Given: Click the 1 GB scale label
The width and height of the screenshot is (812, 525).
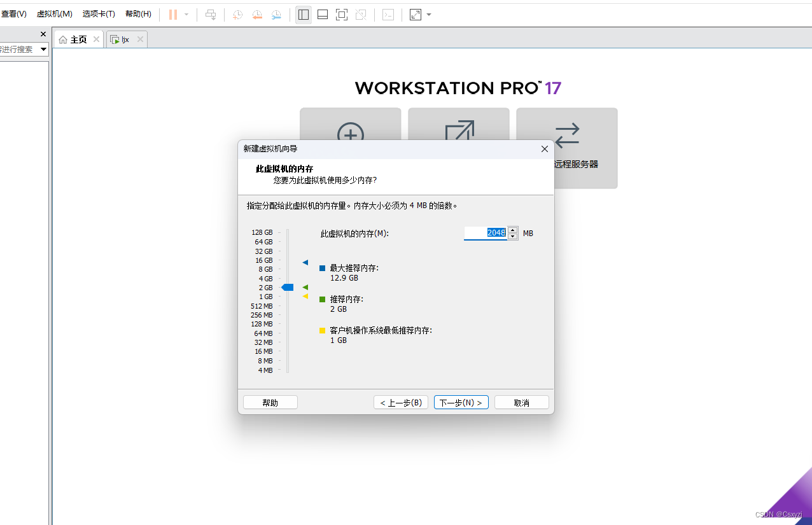Looking at the screenshot, I should pyautogui.click(x=266, y=297).
